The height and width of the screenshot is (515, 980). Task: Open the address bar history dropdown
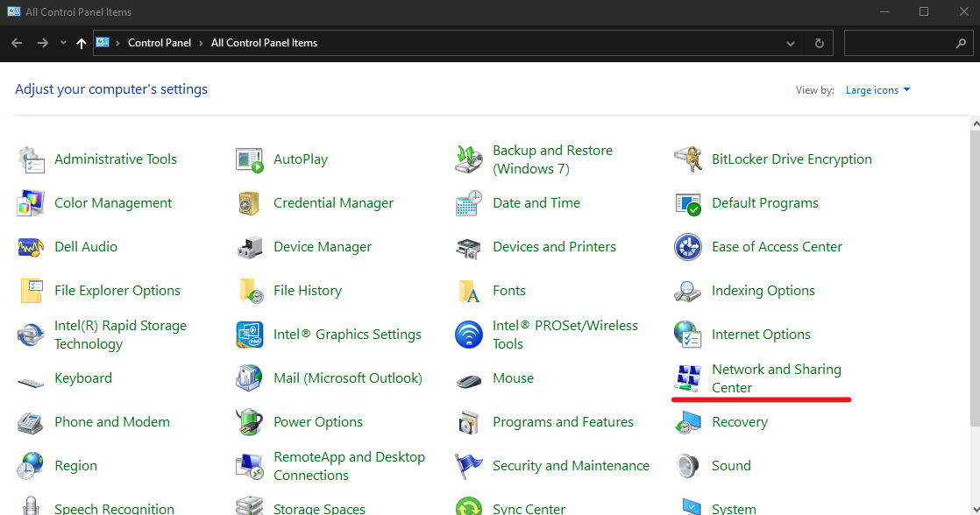click(791, 43)
